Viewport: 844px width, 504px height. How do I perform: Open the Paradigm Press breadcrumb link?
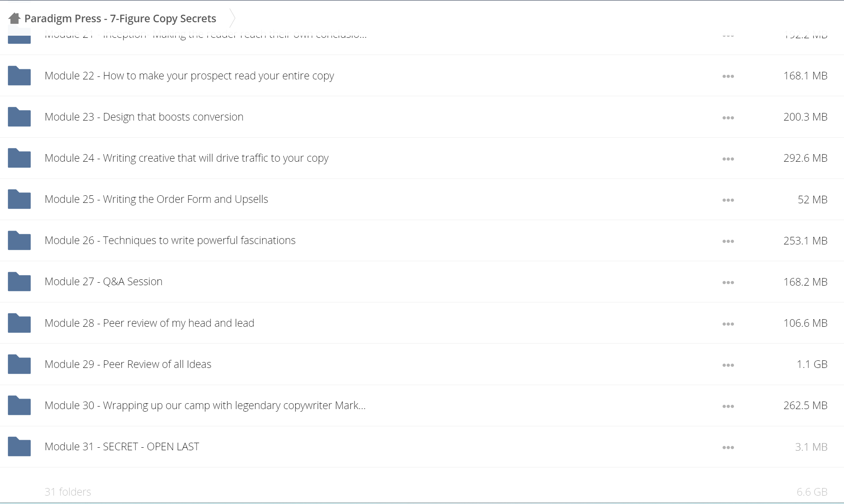(x=120, y=18)
